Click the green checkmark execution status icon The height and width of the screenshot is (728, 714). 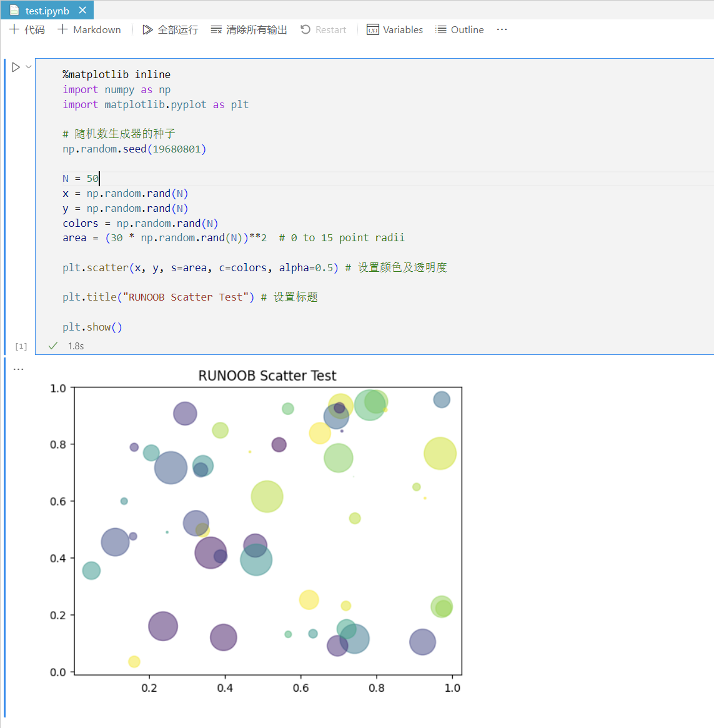pyautogui.click(x=53, y=346)
